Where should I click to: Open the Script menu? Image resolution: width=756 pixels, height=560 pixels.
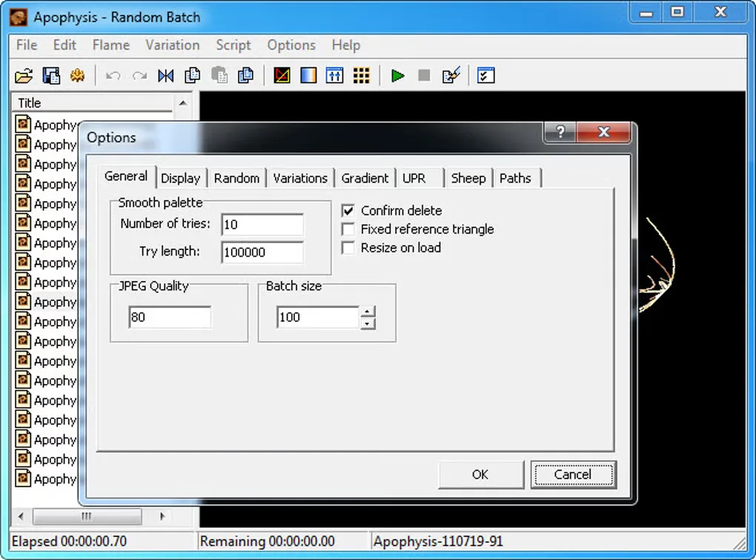(233, 45)
